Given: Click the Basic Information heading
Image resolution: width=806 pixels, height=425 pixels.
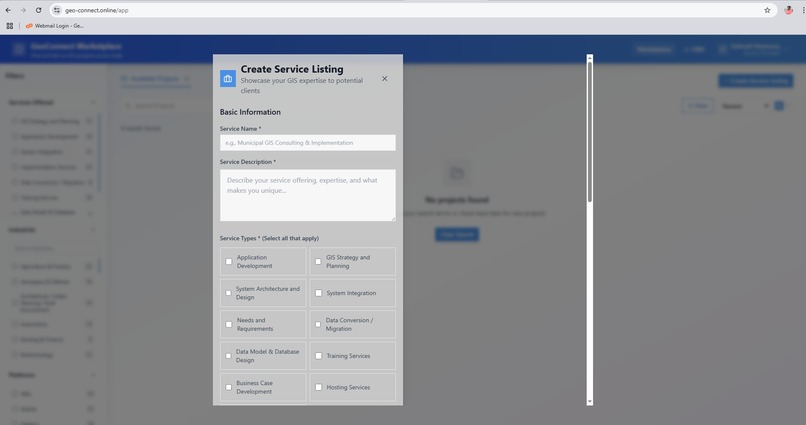Looking at the screenshot, I should [x=250, y=112].
